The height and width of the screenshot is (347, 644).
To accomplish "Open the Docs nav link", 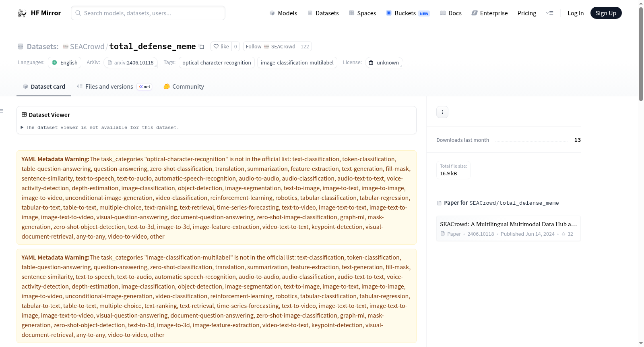I will pos(450,13).
